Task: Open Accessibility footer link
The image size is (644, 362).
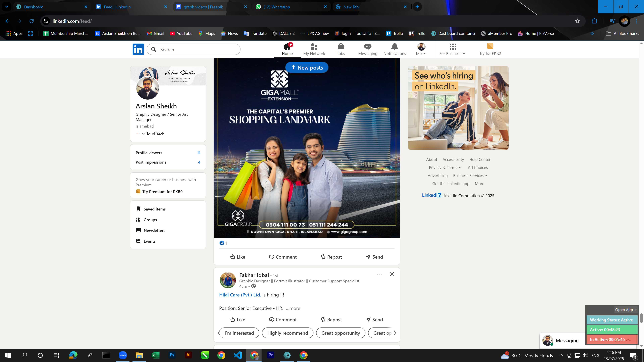Action: click(453, 160)
